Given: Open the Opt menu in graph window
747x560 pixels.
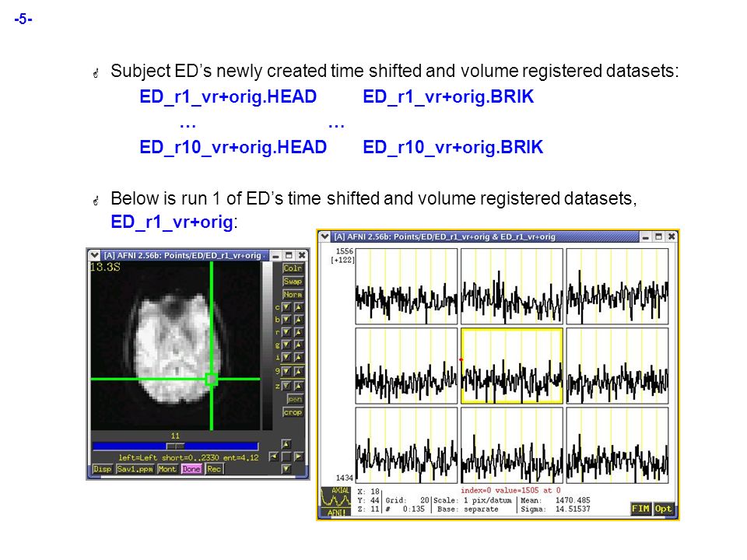Looking at the screenshot, I should pyautogui.click(x=663, y=509).
